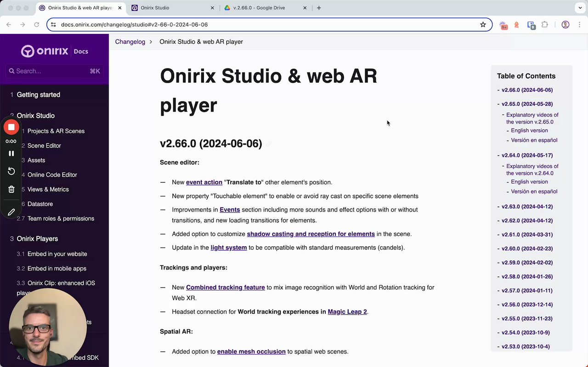This screenshot has height=367, width=588.
Task: Jump to v2.63.0 (2024-04-12) entry
Action: (527, 207)
